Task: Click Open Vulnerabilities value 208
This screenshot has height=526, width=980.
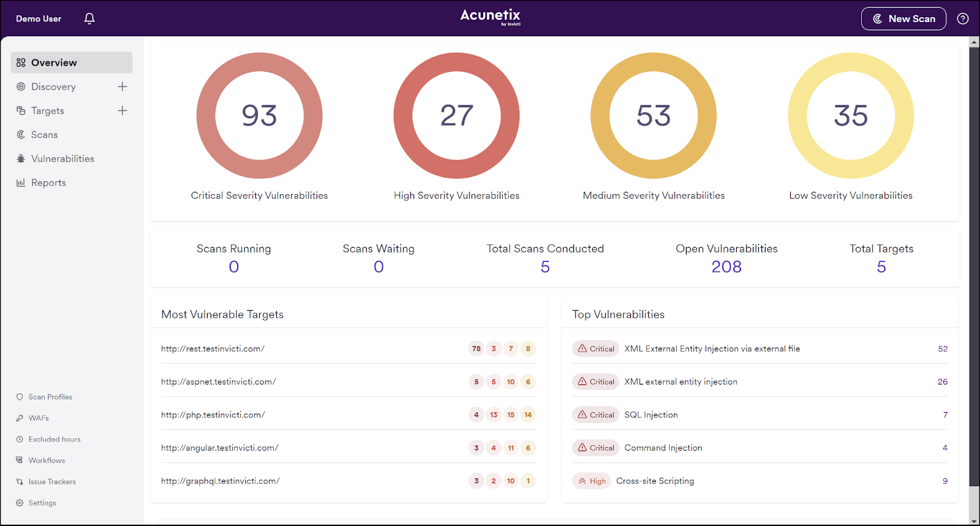Action: [x=726, y=267]
